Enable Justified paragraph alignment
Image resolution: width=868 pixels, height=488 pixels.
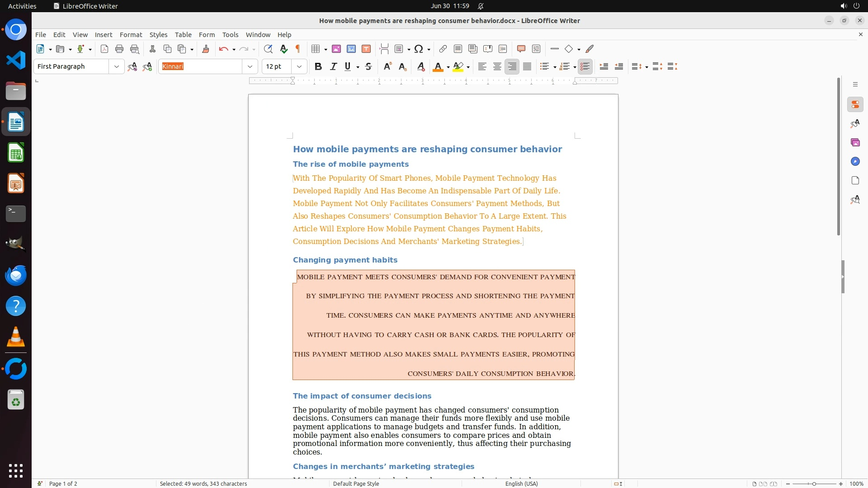[527, 67]
